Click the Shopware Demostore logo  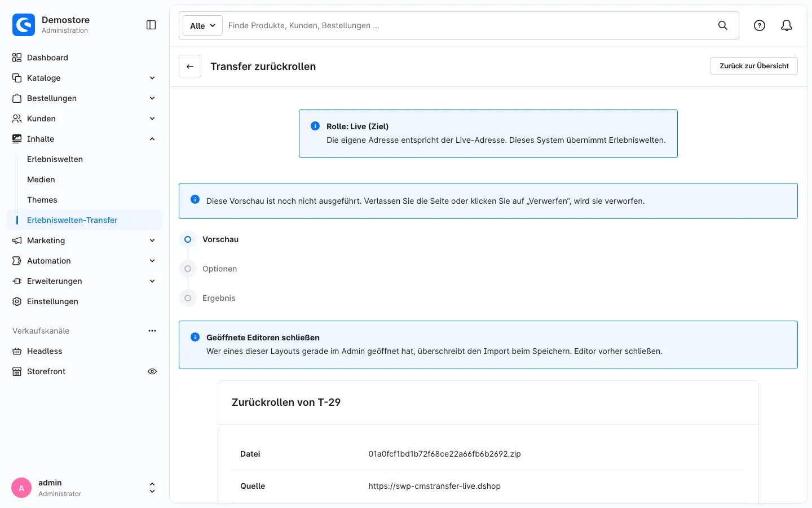[x=24, y=25]
